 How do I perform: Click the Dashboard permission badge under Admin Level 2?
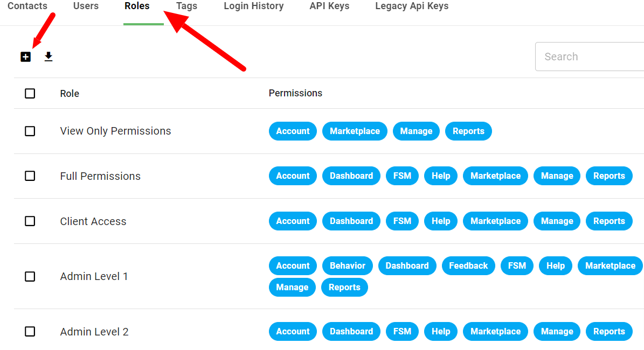tap(351, 332)
